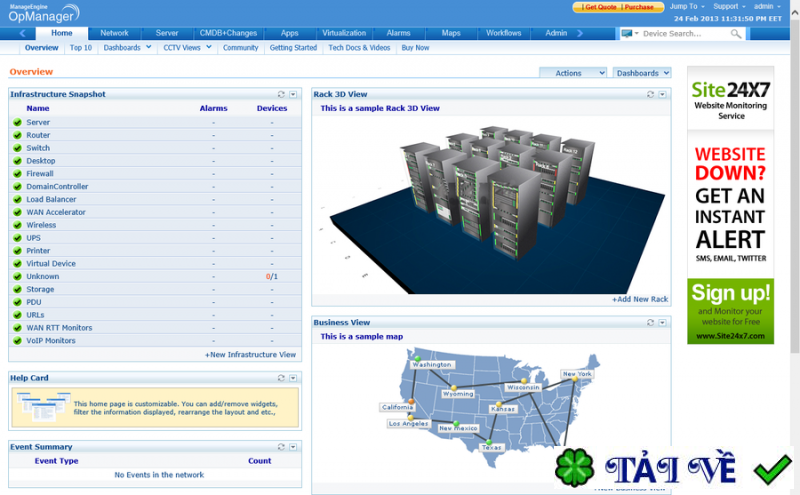The width and height of the screenshot is (800, 495).
Task: Click +Add New Rack link
Action: coord(640,300)
